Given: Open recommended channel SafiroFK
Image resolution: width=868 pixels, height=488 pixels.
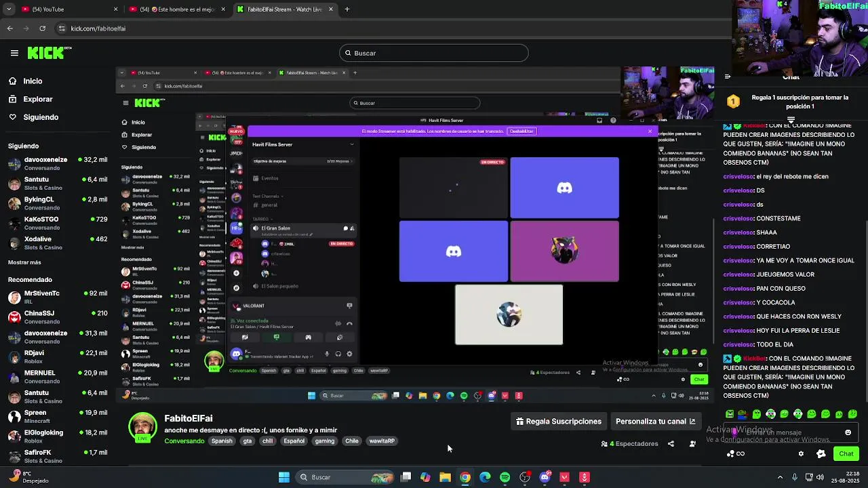Looking at the screenshot, I should point(58,456).
